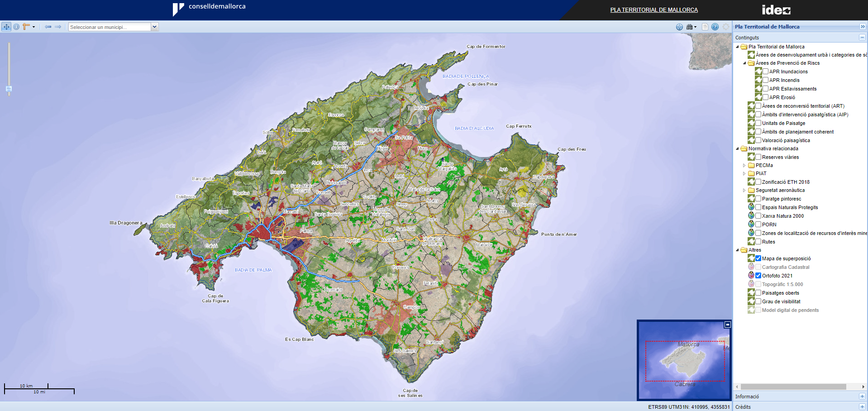Click the ide logo in header

click(x=776, y=10)
